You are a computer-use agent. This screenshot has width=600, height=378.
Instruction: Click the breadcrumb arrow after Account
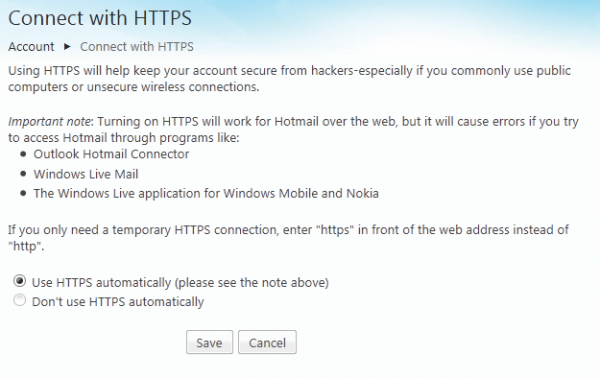(x=67, y=47)
